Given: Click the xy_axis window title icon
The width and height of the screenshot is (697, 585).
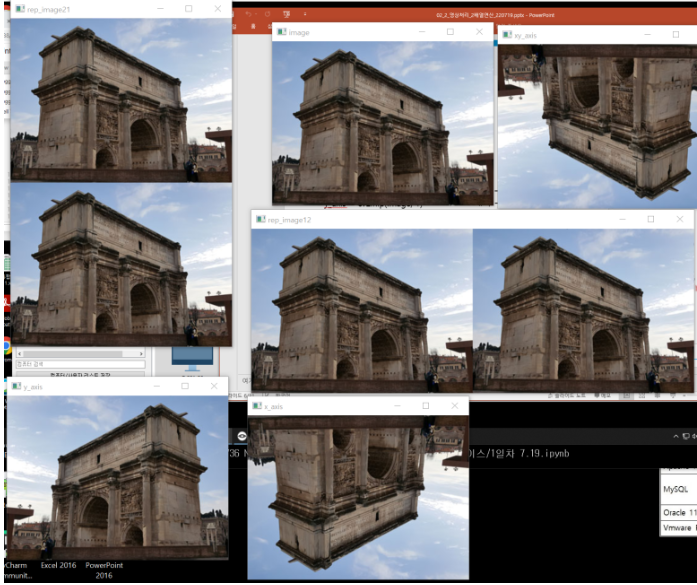Looking at the screenshot, I should tap(507, 35).
